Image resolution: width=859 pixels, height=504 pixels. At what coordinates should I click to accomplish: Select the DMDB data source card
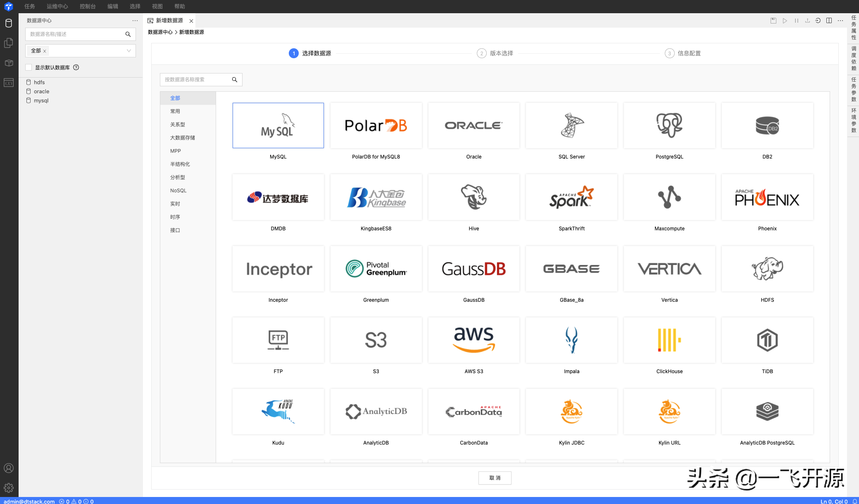pyautogui.click(x=278, y=197)
